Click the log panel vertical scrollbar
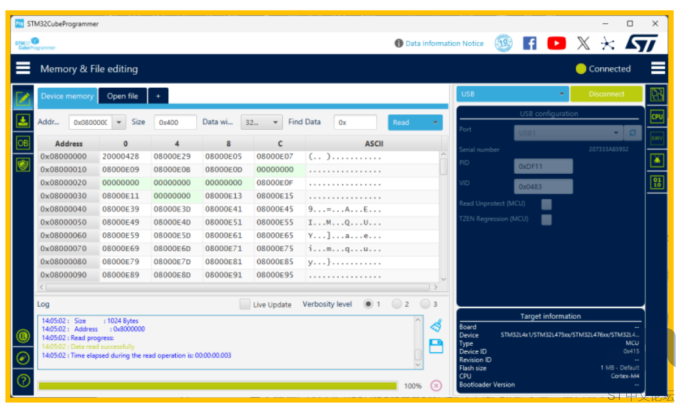 click(418, 353)
